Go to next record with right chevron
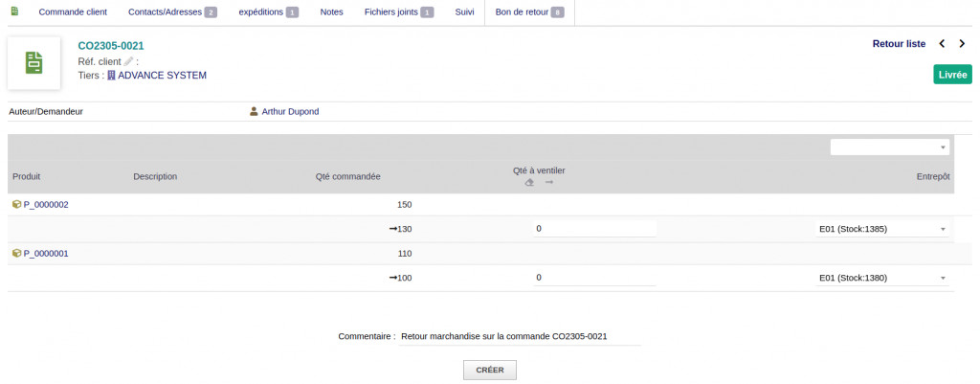Screen dimensions: 980x384 pos(961,44)
